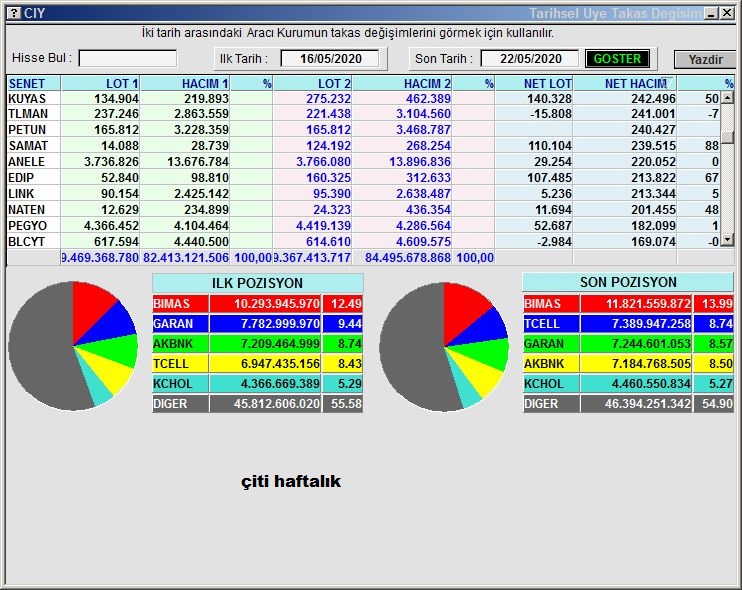Select the LINK row name
This screenshot has height=590, width=742.
click(x=21, y=194)
